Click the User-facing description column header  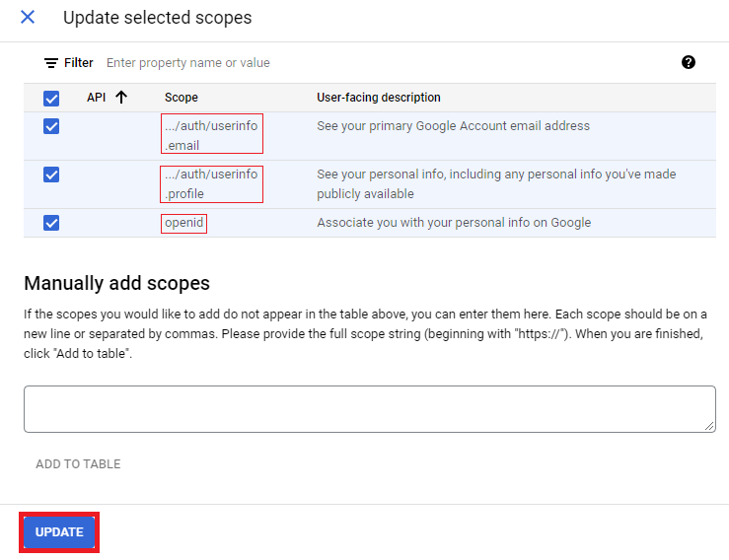(x=379, y=98)
